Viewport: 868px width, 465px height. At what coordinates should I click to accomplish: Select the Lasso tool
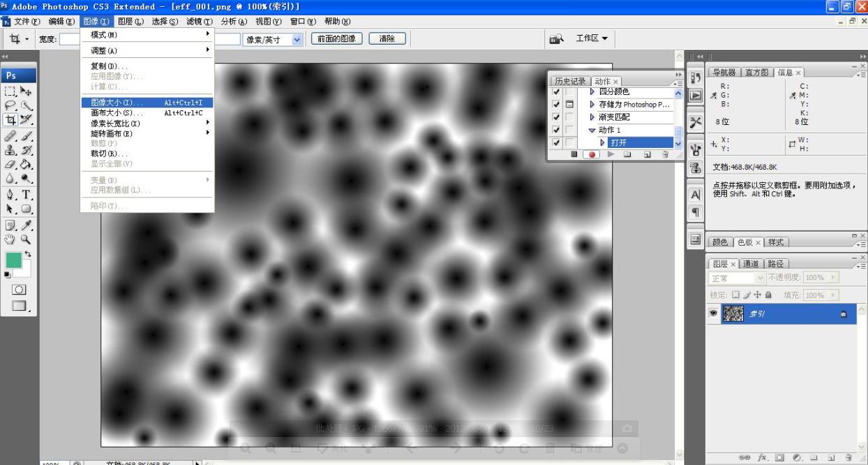[x=10, y=105]
